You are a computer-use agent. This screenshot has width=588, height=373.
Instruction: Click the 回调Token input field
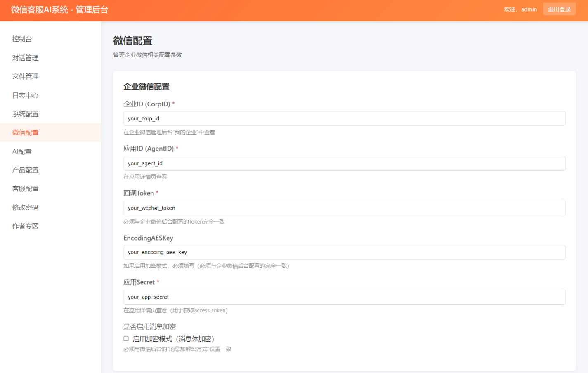click(344, 208)
